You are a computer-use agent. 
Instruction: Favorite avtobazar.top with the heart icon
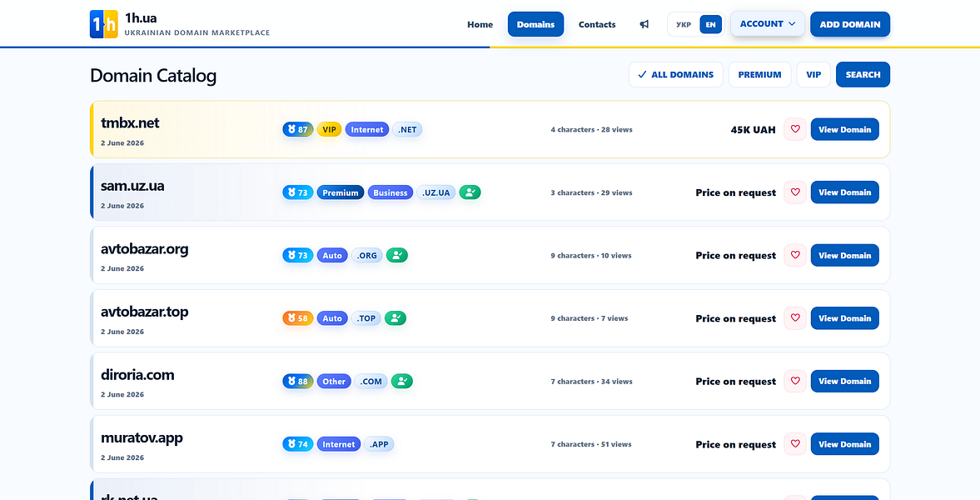[795, 317]
